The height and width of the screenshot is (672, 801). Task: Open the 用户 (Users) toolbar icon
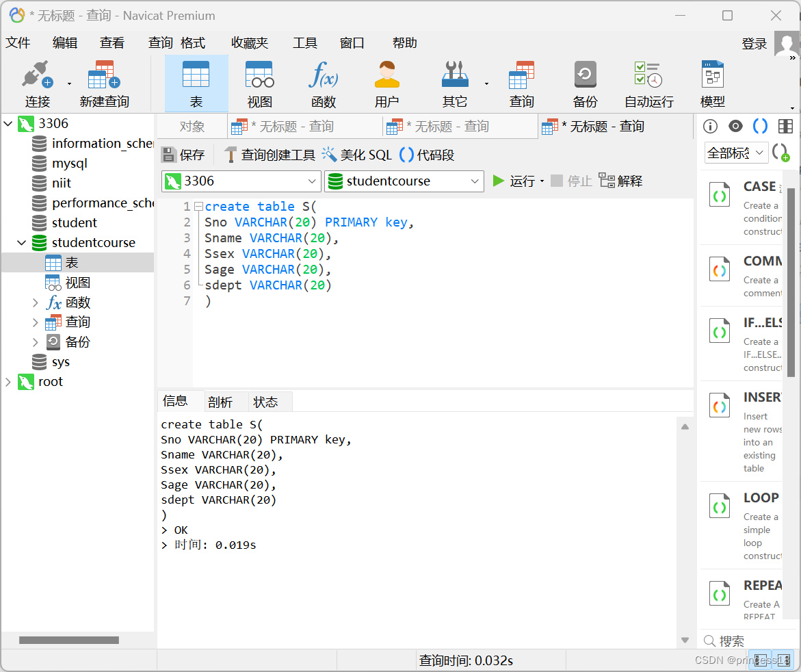pos(387,82)
